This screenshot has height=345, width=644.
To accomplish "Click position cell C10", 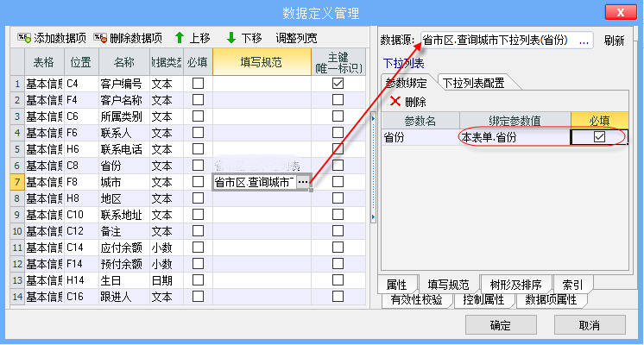I will click(x=81, y=215).
